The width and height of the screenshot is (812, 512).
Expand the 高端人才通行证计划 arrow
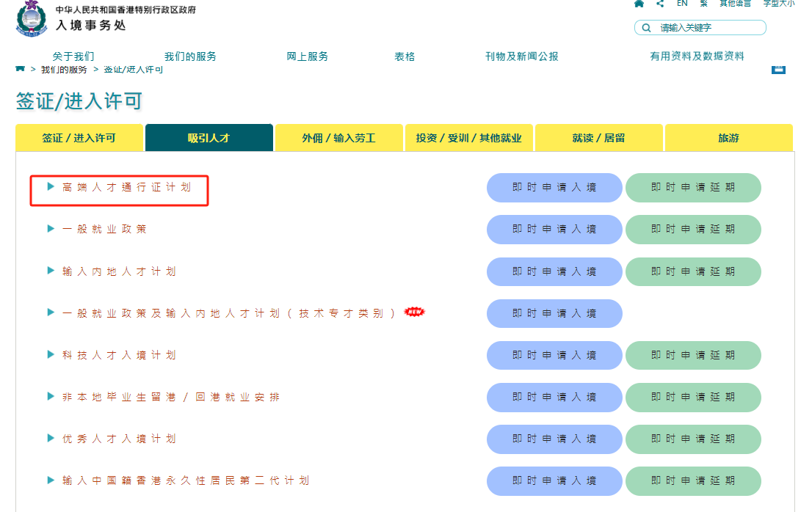(x=51, y=187)
